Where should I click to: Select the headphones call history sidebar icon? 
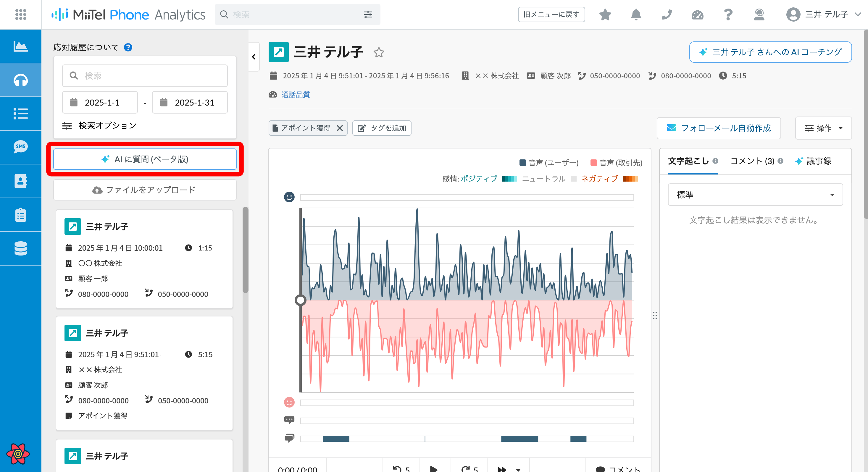coord(20,80)
